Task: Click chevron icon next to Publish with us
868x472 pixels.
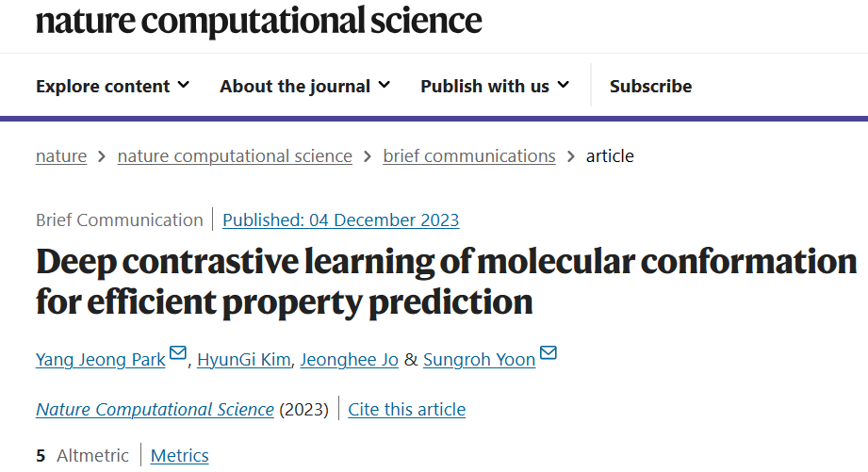Action: [x=563, y=85]
